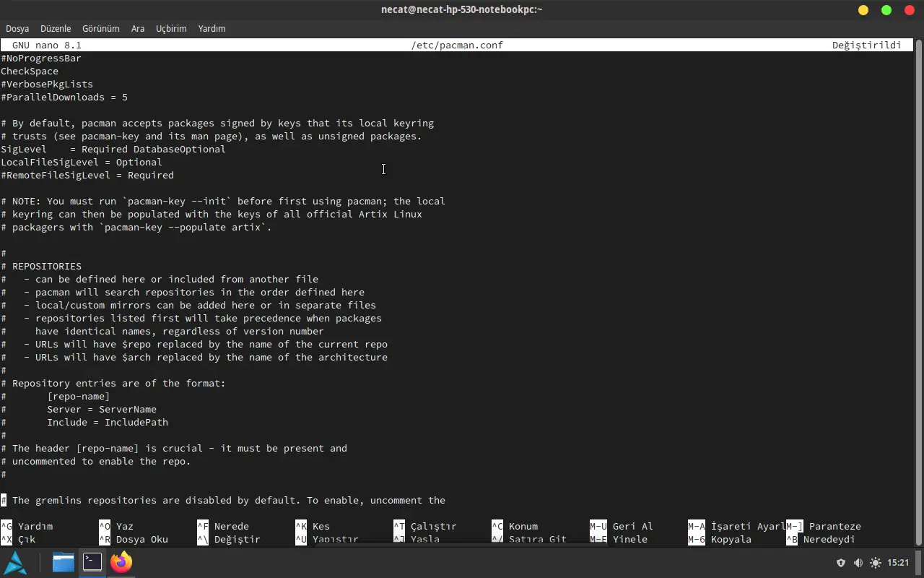Launch the file manager from the taskbar

(x=63, y=562)
